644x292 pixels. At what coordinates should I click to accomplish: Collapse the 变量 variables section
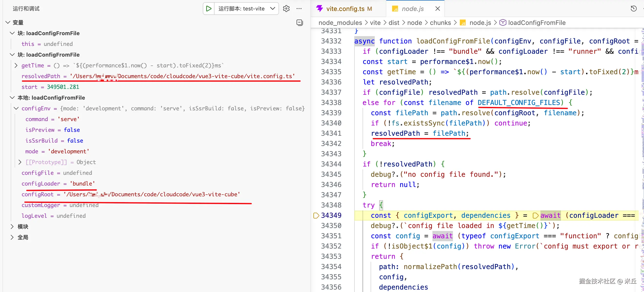[8, 22]
